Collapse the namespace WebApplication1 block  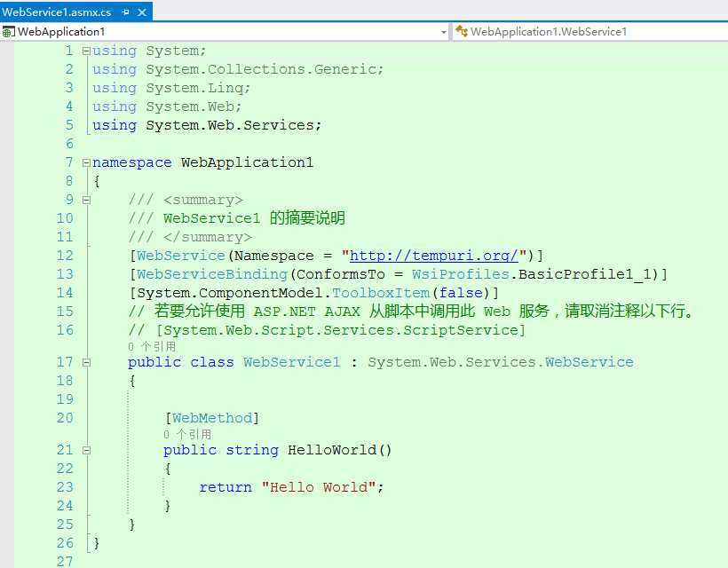click(86, 163)
